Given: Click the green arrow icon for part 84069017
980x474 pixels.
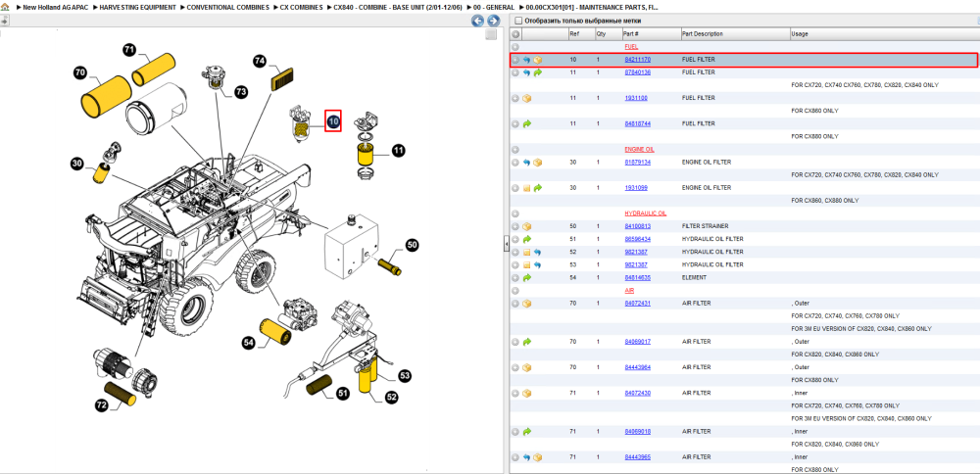Looking at the screenshot, I should point(527,342).
